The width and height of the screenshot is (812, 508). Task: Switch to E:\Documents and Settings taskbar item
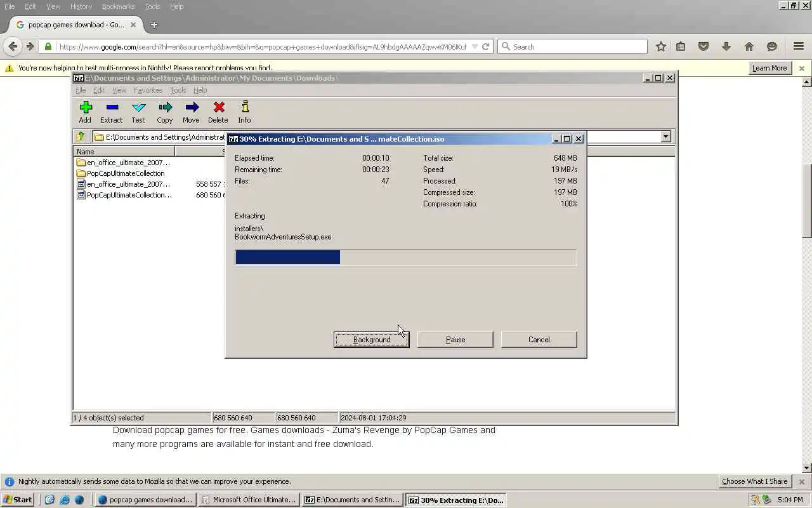pos(353,500)
